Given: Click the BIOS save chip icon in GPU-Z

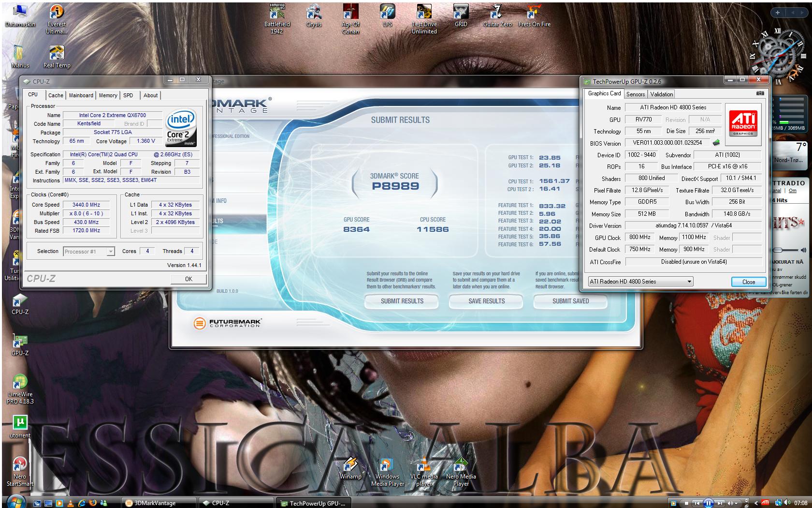Looking at the screenshot, I should click(x=716, y=143).
